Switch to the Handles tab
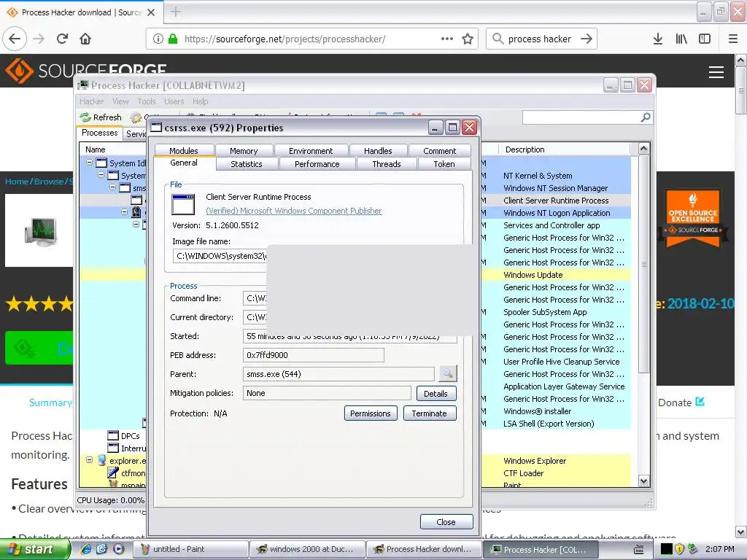Image resolution: width=747 pixels, height=560 pixels. [378, 150]
